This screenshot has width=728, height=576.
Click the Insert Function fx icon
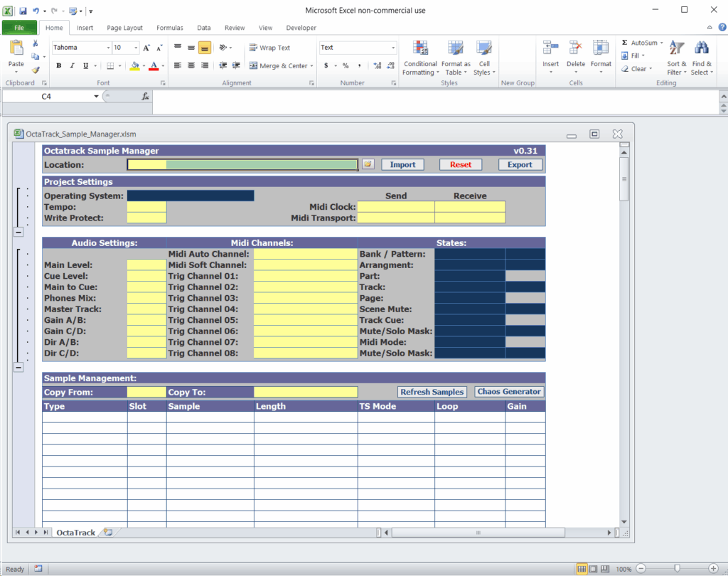tap(145, 96)
